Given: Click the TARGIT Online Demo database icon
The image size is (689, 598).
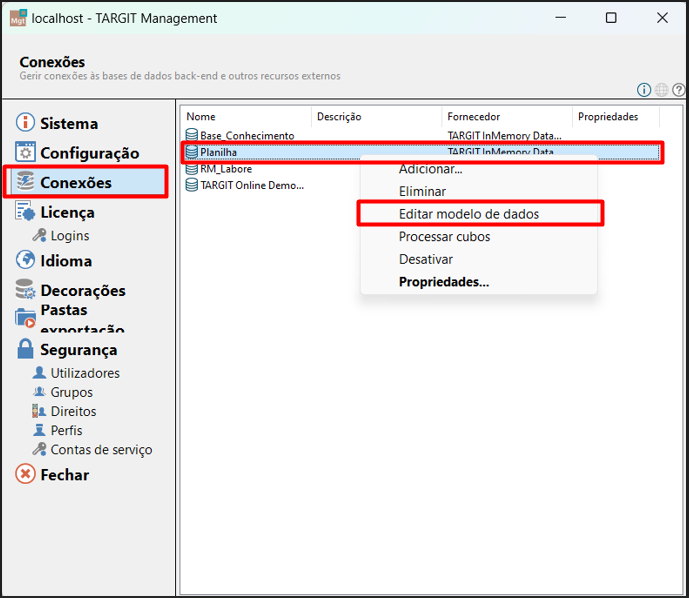Looking at the screenshot, I should tap(192, 185).
